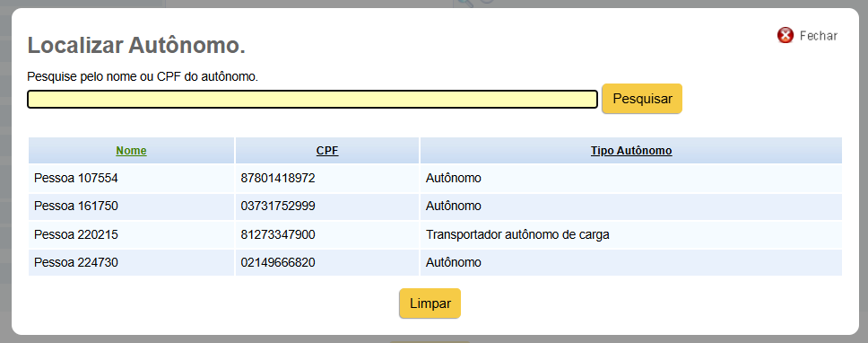This screenshot has height=343, width=868.
Task: Sort by Tipo Autônomo column header
Action: [x=631, y=151]
